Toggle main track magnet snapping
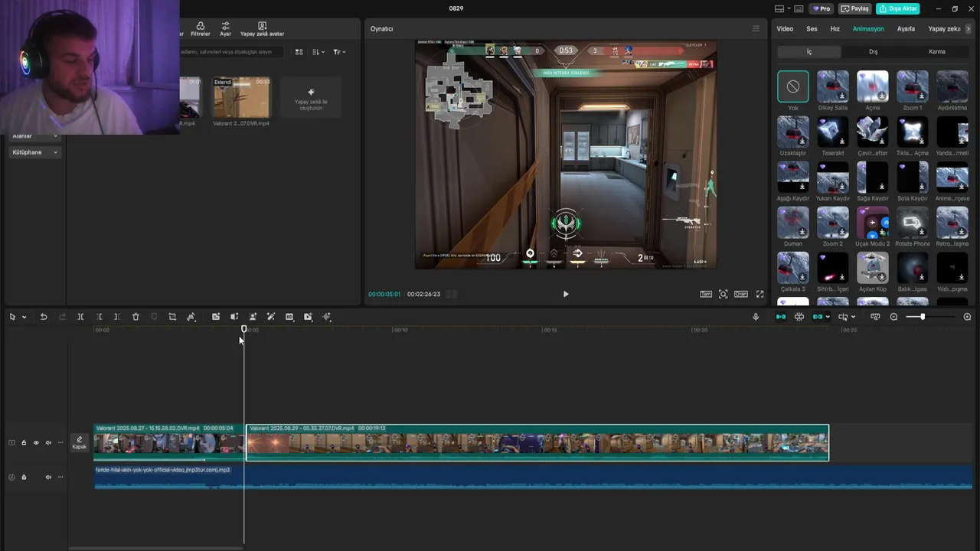 point(781,317)
